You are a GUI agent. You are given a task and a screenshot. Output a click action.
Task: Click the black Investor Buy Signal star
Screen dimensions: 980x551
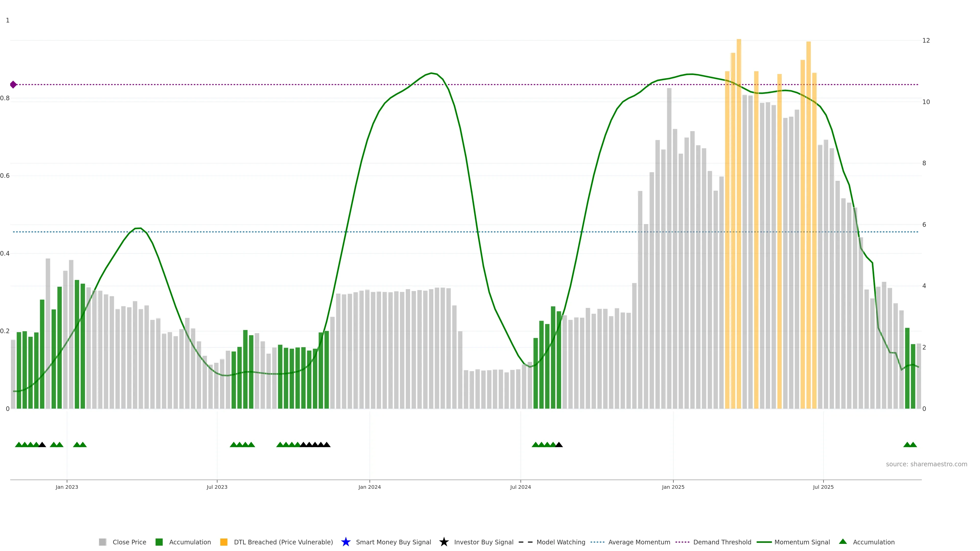click(444, 542)
